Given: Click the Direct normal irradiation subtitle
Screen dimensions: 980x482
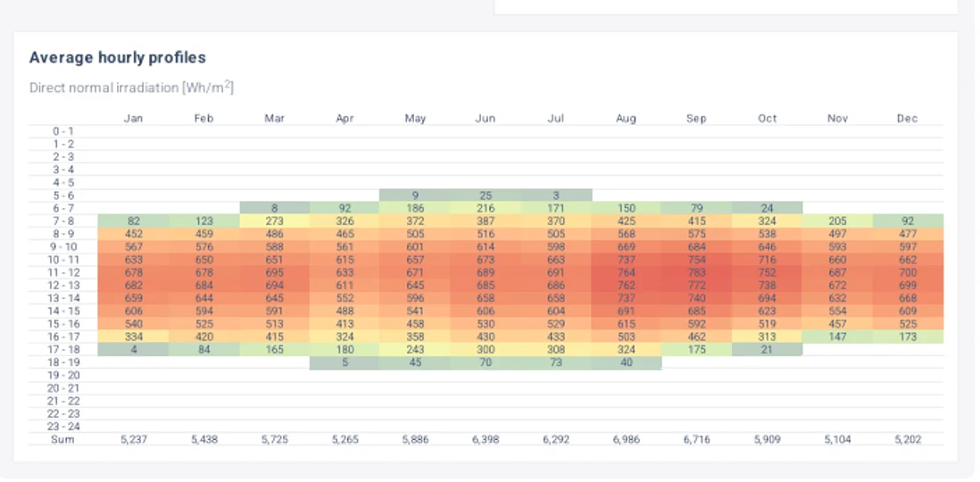Looking at the screenshot, I should coord(131,87).
